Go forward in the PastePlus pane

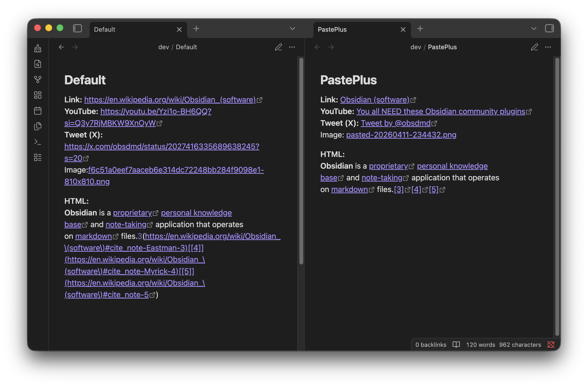331,47
